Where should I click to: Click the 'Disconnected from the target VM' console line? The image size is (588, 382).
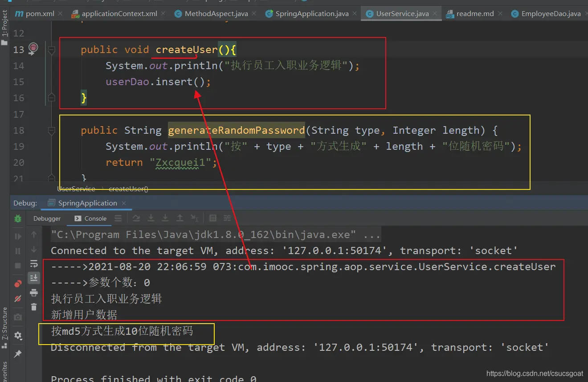point(300,347)
